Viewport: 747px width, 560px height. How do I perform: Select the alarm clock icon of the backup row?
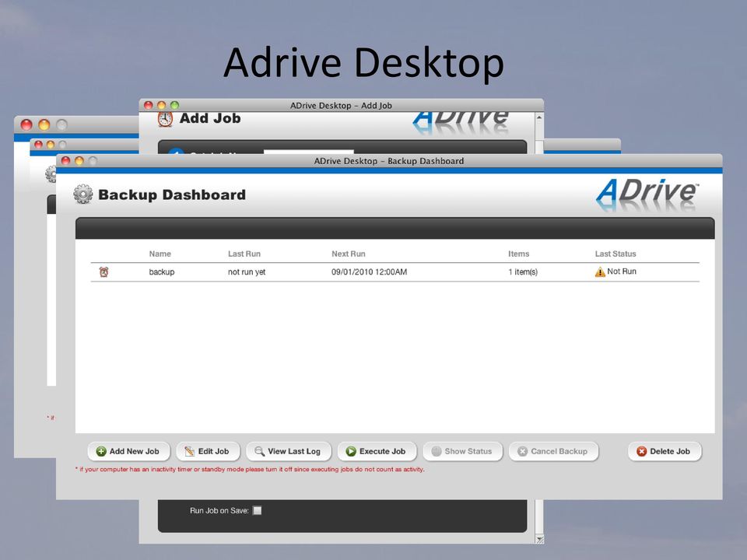(x=103, y=272)
